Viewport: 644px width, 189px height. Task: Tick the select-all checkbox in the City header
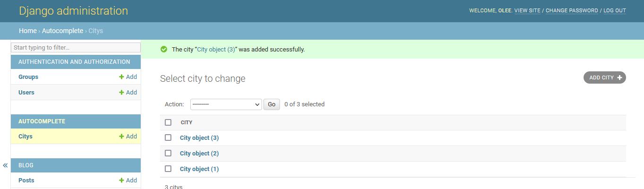[x=168, y=122]
